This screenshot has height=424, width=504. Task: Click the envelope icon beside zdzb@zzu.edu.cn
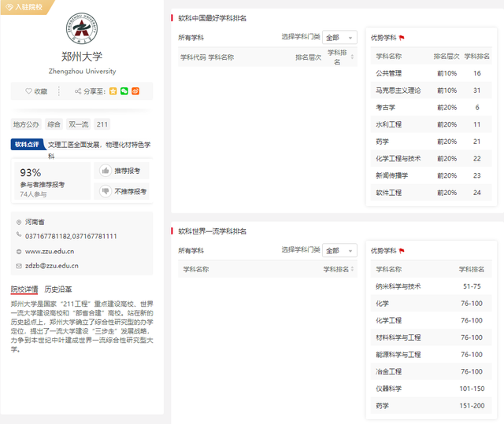pyautogui.click(x=19, y=266)
